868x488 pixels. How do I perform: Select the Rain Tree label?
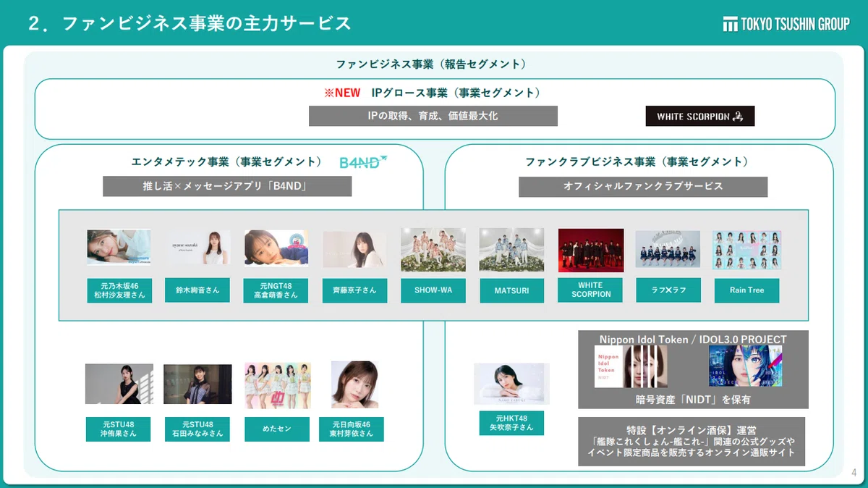[746, 290]
